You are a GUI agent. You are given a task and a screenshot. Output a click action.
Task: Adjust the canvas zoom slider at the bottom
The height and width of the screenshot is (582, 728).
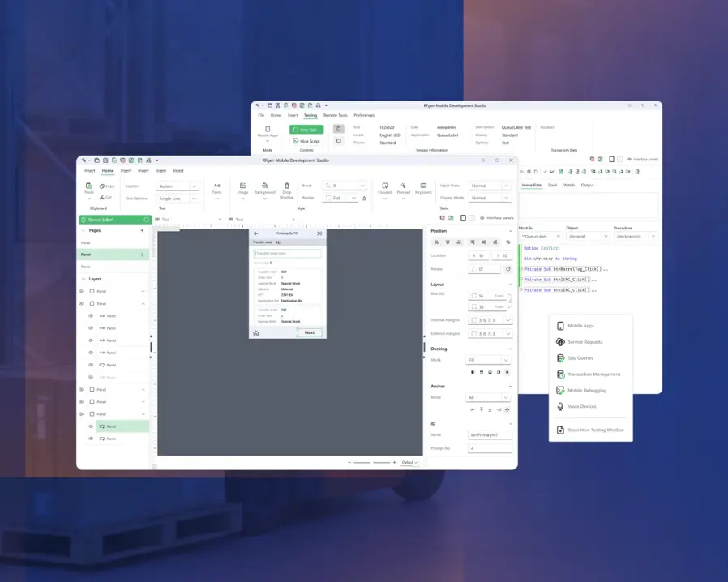click(373, 463)
